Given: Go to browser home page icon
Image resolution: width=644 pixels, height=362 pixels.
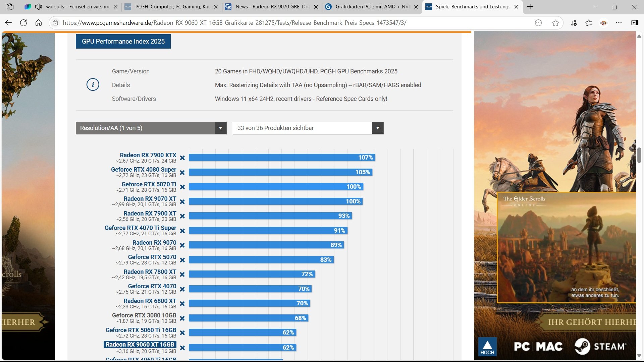Looking at the screenshot, I should tap(39, 23).
